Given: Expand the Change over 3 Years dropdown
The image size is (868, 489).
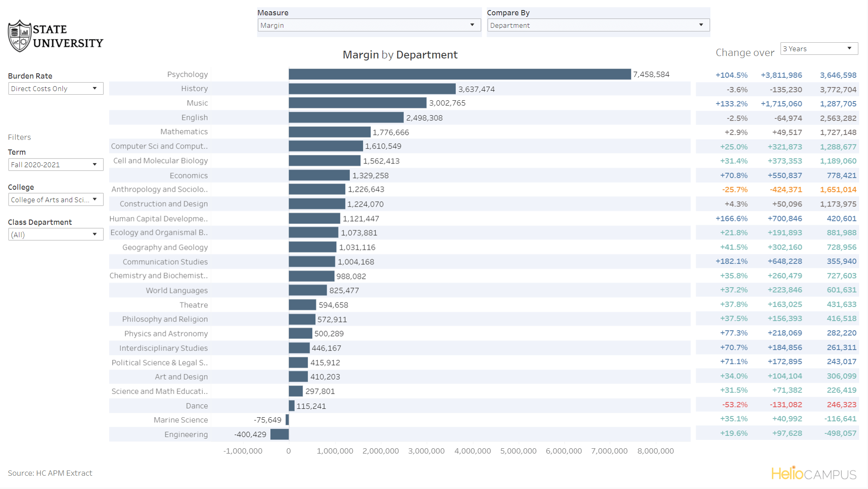Looking at the screenshot, I should pos(818,49).
